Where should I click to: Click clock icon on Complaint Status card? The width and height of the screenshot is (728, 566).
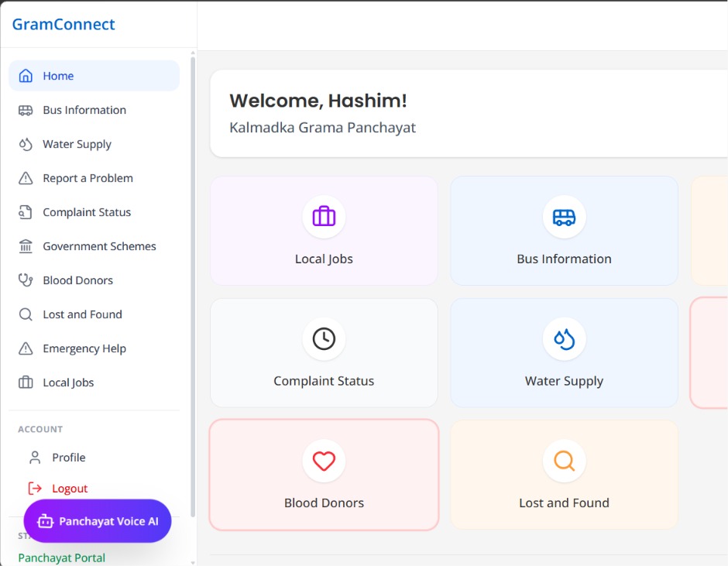[x=324, y=338]
